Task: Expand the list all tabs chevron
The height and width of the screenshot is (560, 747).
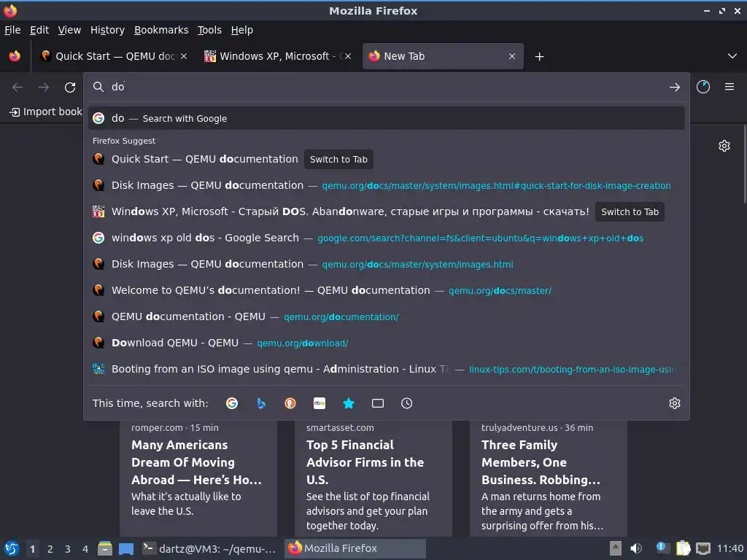Action: [x=732, y=56]
